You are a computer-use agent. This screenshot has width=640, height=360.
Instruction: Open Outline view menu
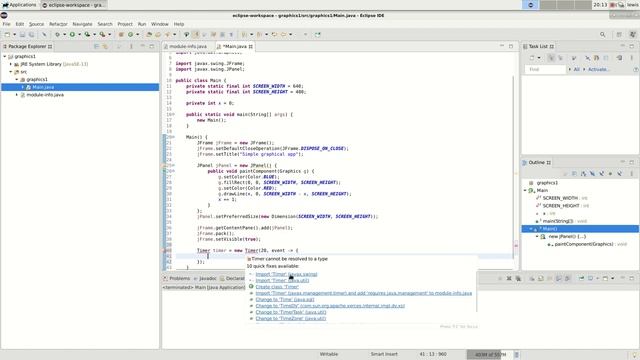[x=631, y=174]
